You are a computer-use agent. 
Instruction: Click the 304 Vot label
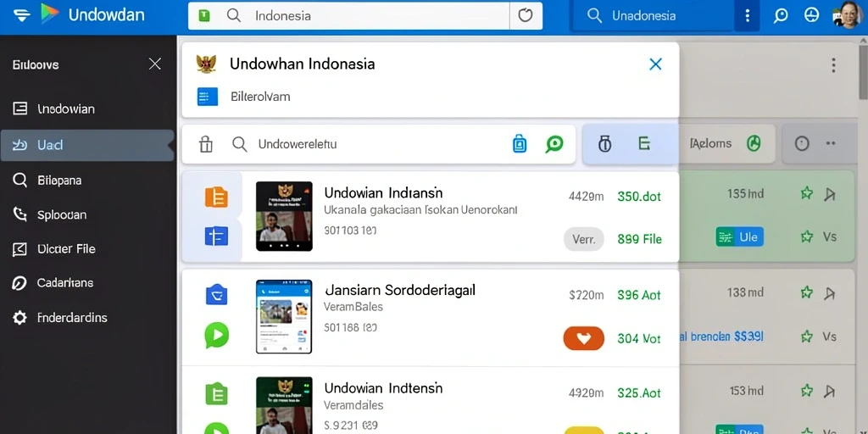639,338
